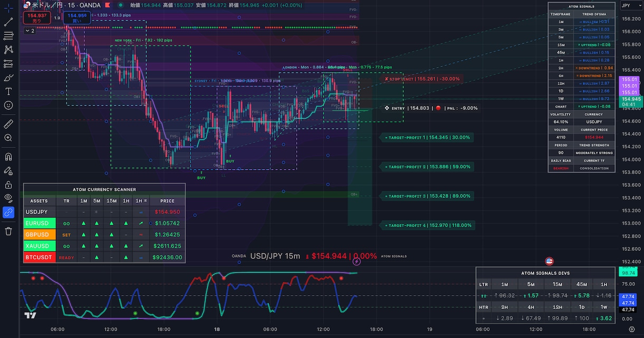Select the ruler measure tool
The height and width of the screenshot is (338, 644).
point(8,124)
